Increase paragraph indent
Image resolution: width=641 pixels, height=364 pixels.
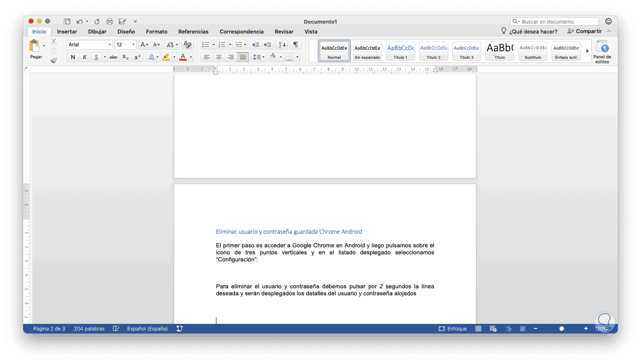[x=268, y=45]
